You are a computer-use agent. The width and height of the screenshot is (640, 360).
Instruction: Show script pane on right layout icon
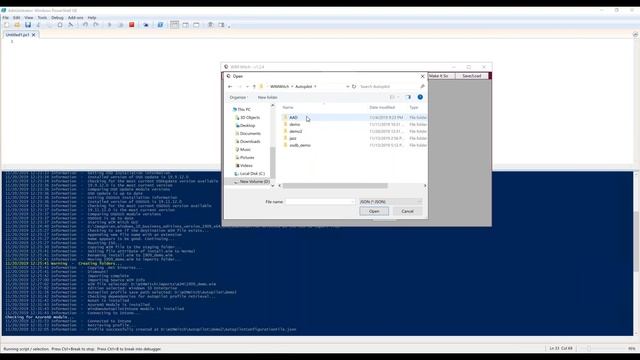point(186,25)
